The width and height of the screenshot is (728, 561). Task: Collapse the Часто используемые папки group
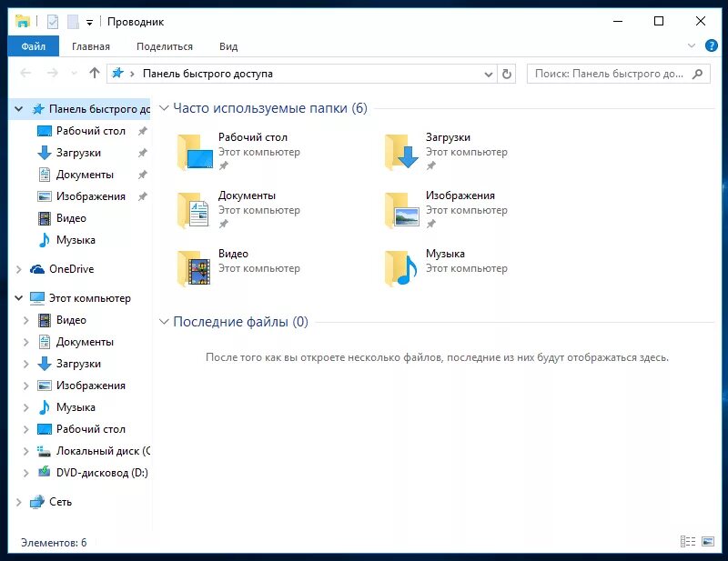click(x=164, y=108)
